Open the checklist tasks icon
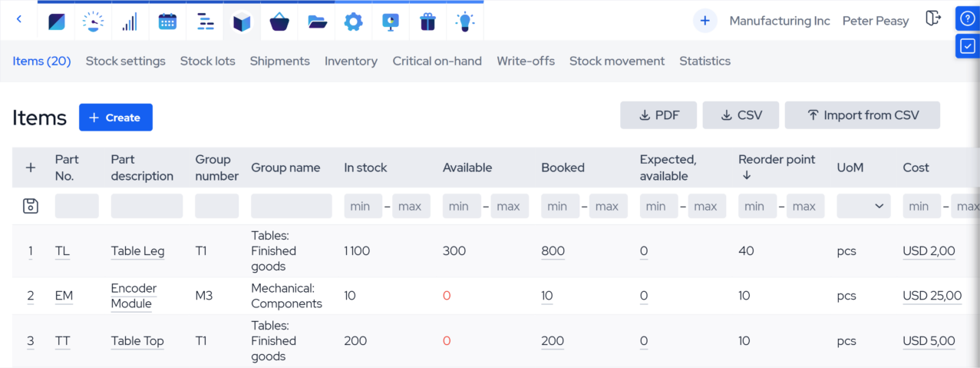 click(x=967, y=46)
